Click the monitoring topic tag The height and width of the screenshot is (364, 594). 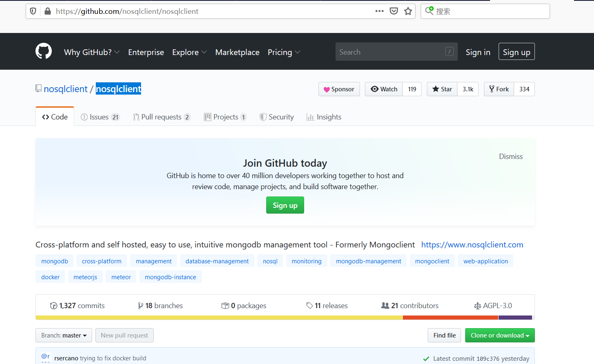point(307,261)
